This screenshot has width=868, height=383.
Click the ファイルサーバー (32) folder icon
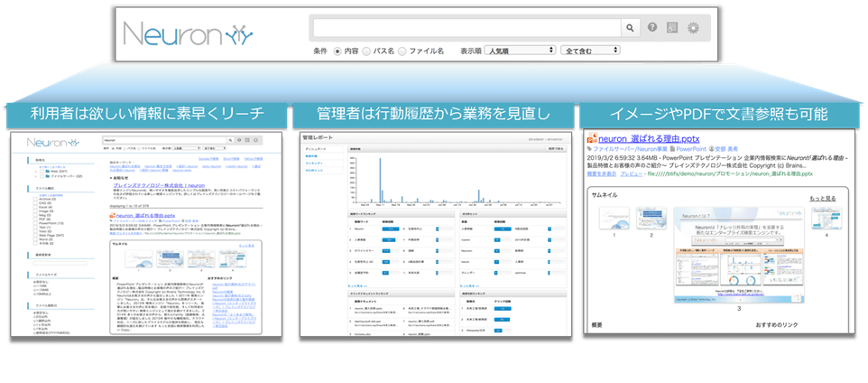(x=48, y=176)
